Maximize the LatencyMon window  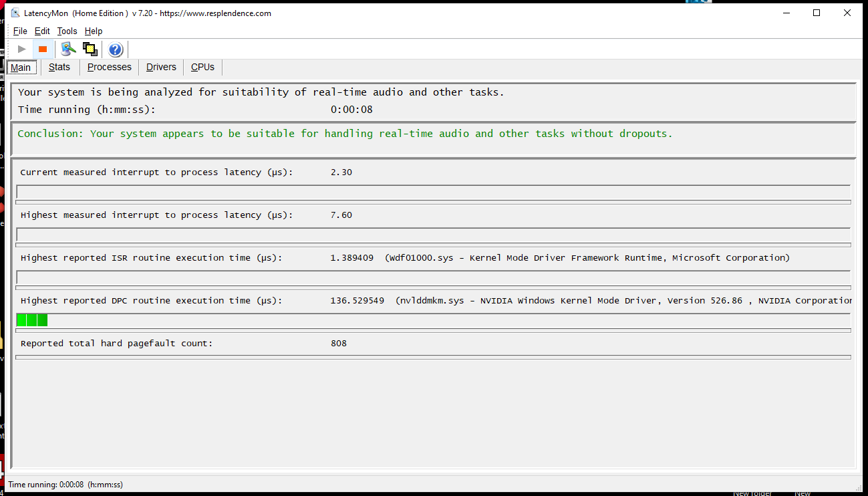point(817,13)
